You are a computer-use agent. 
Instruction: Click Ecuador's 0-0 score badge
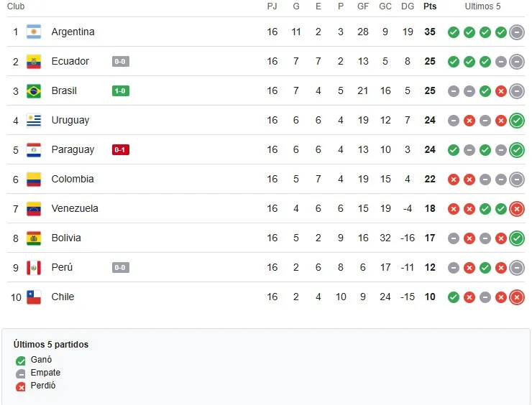point(120,62)
